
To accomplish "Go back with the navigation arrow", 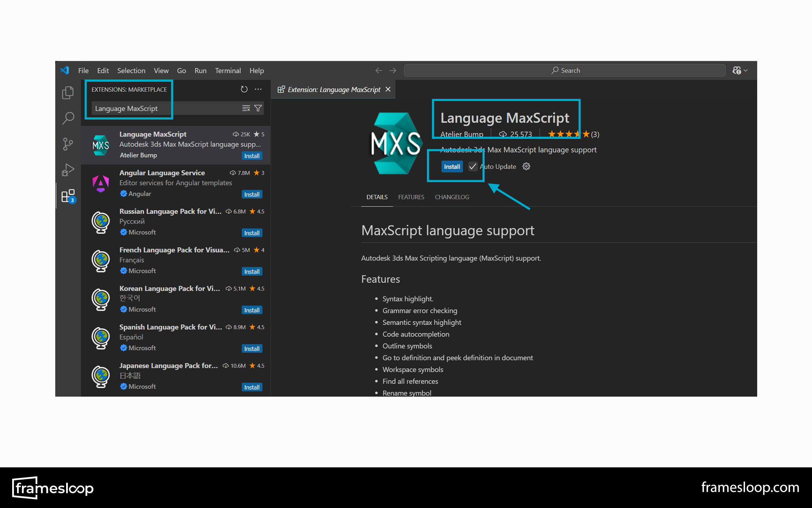I will pyautogui.click(x=379, y=70).
